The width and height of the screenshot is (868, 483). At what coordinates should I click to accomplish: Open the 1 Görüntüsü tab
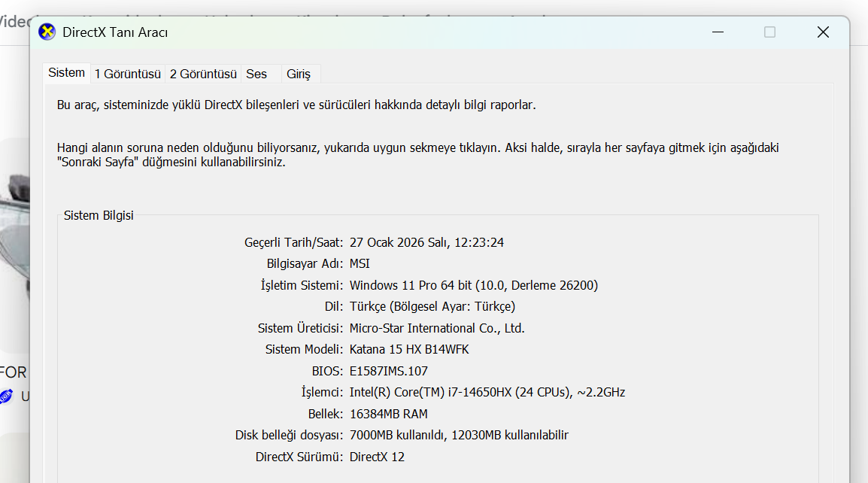point(128,74)
